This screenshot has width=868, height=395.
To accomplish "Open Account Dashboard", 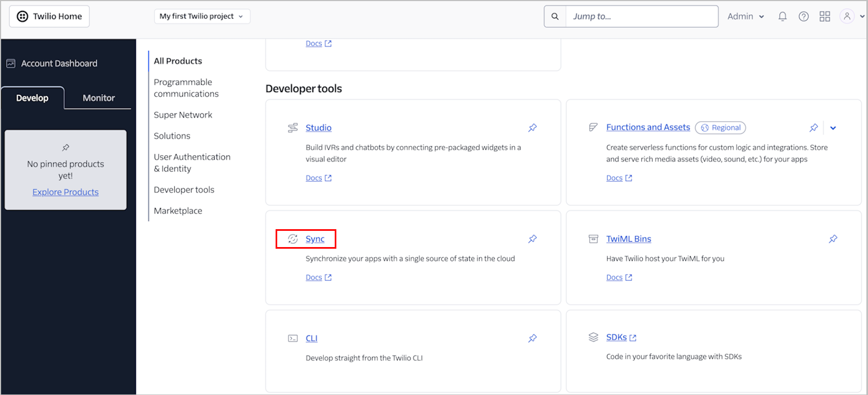I will (x=59, y=63).
